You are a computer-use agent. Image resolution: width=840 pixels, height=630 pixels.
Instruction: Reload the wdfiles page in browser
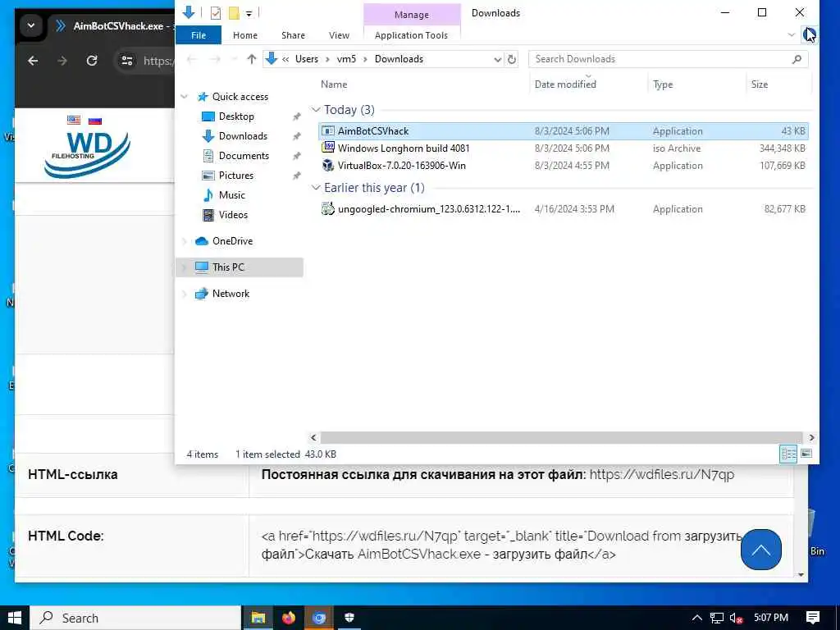[92, 61]
